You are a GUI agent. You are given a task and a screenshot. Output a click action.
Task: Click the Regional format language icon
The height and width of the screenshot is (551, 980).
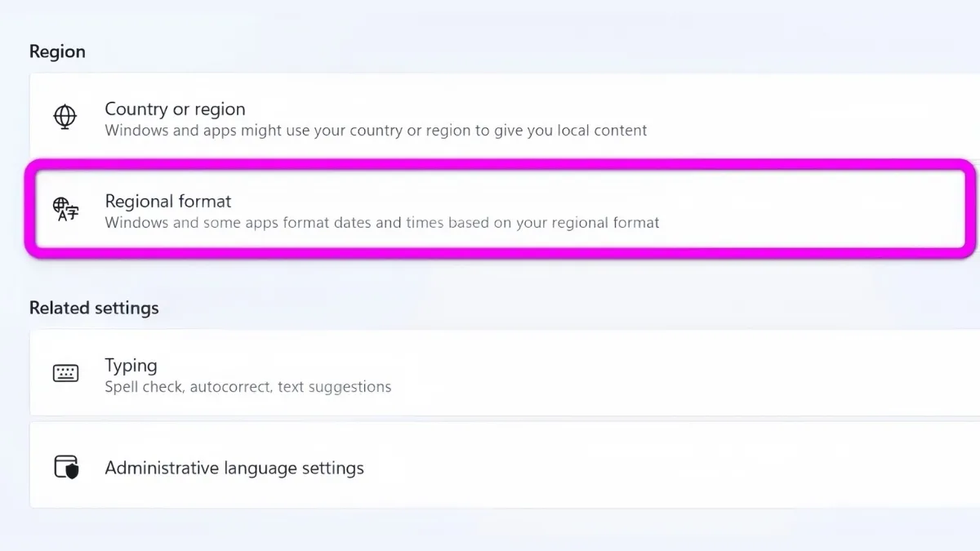point(65,210)
